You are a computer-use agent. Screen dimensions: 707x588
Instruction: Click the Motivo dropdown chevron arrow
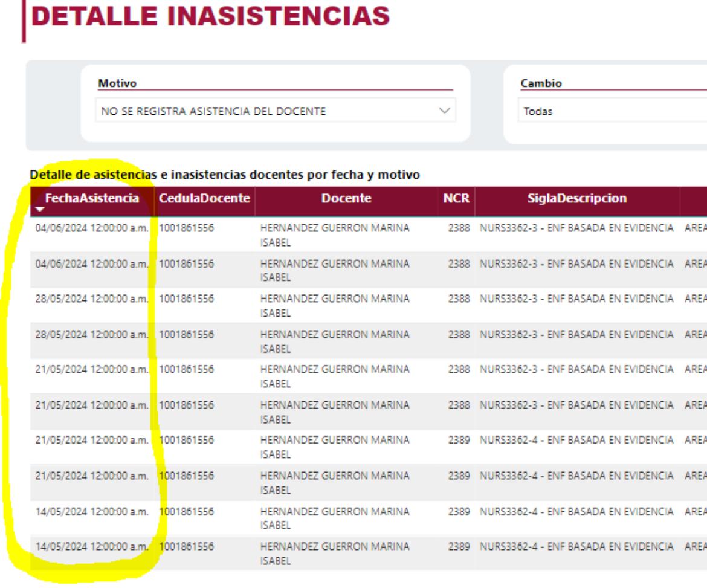coord(445,111)
